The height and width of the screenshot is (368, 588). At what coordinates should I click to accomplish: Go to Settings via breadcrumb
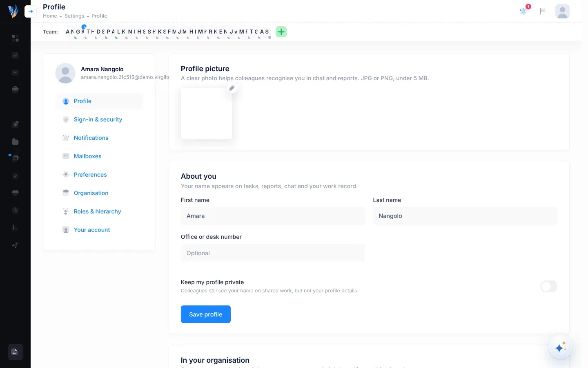74,16
